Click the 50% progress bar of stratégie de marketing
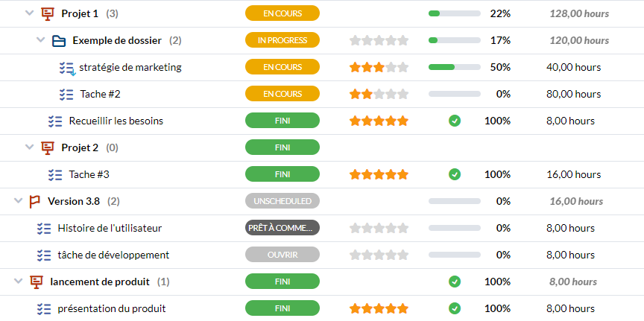Screen dimensions: 644x321 454,67
